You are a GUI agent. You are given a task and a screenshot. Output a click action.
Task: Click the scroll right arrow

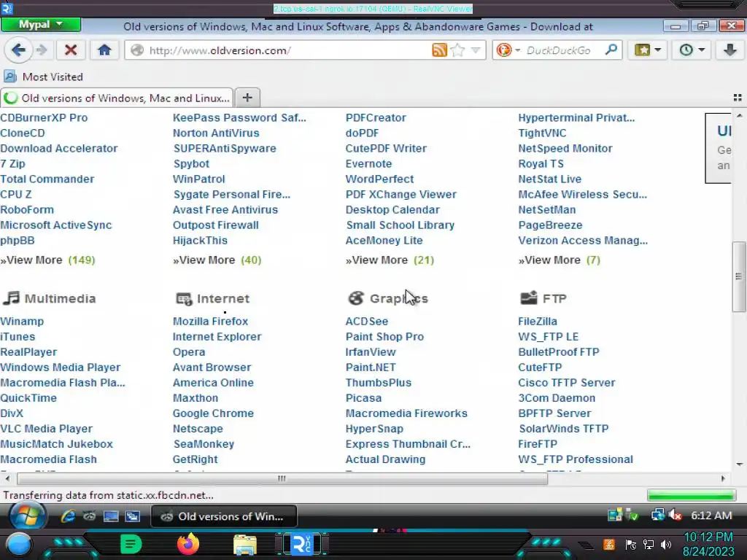pyautogui.click(x=723, y=478)
